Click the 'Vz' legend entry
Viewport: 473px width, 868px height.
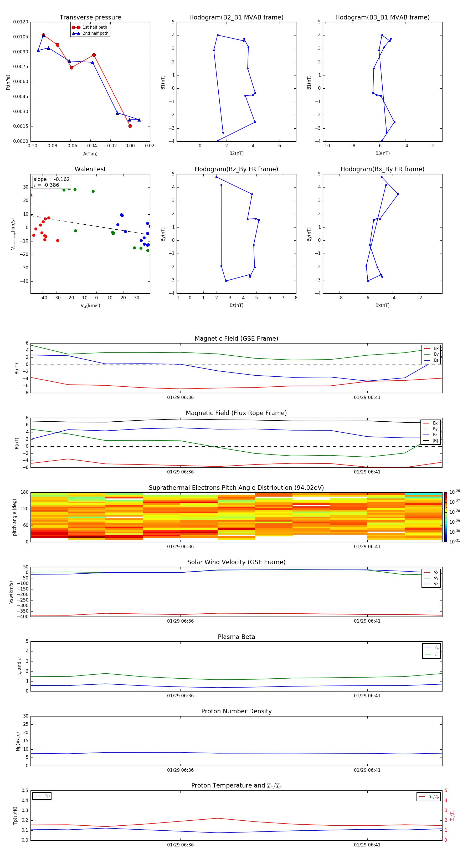coord(431,584)
